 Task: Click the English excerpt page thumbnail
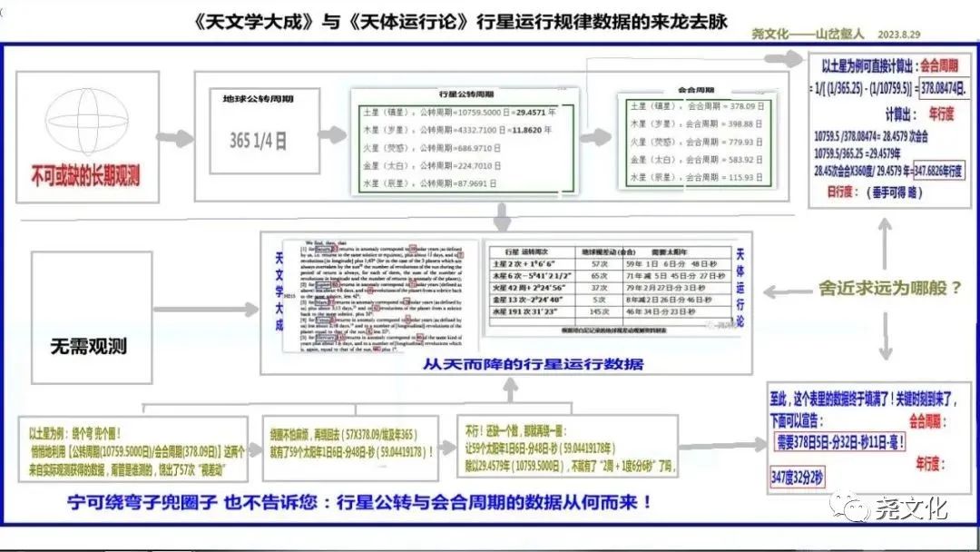coord(380,296)
